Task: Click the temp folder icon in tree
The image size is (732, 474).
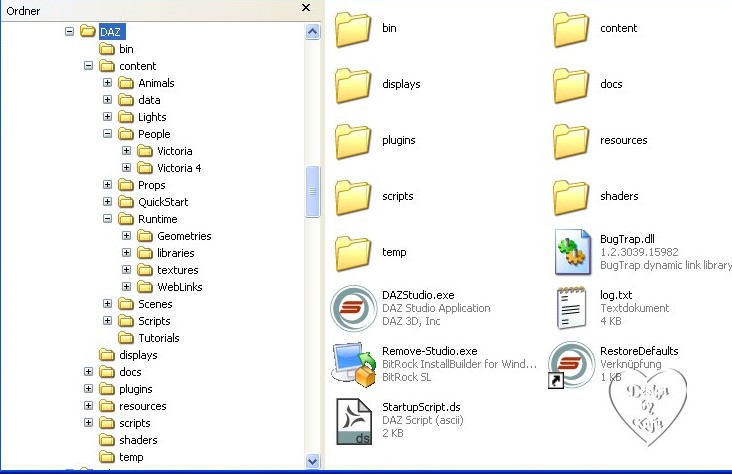Action: [x=107, y=457]
